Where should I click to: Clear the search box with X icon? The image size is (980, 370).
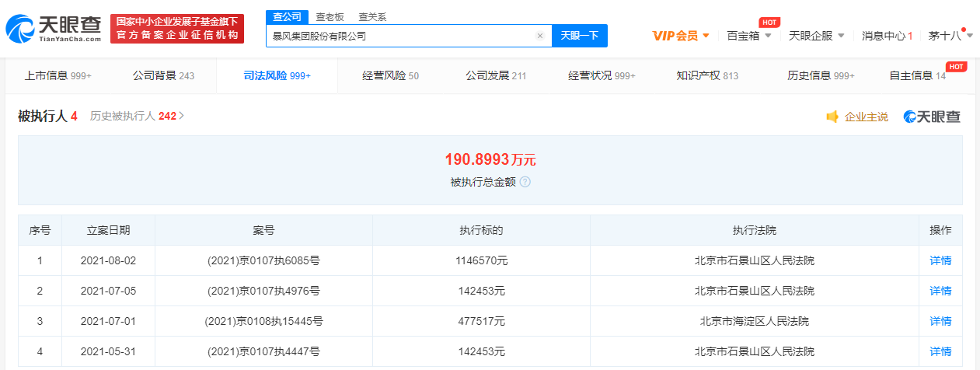pyautogui.click(x=540, y=36)
